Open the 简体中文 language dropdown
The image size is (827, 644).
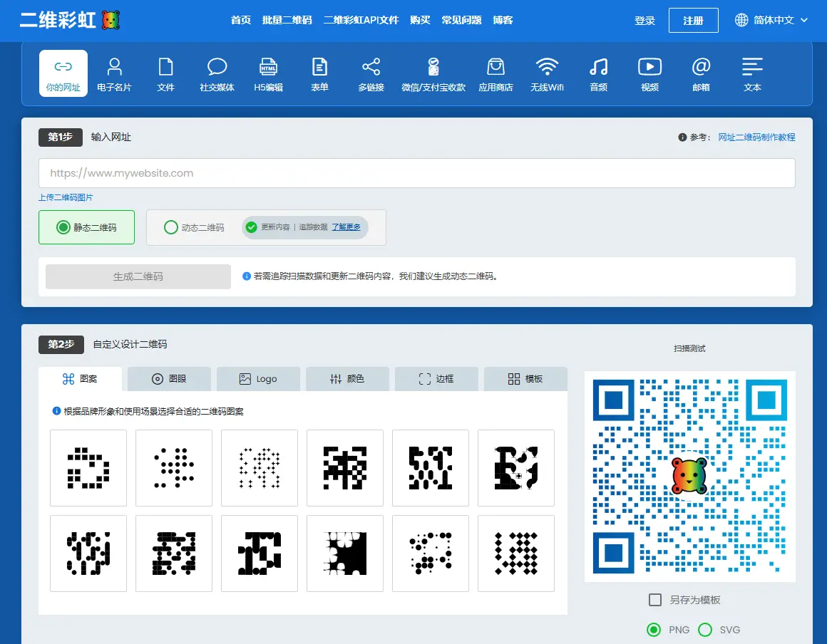click(771, 20)
